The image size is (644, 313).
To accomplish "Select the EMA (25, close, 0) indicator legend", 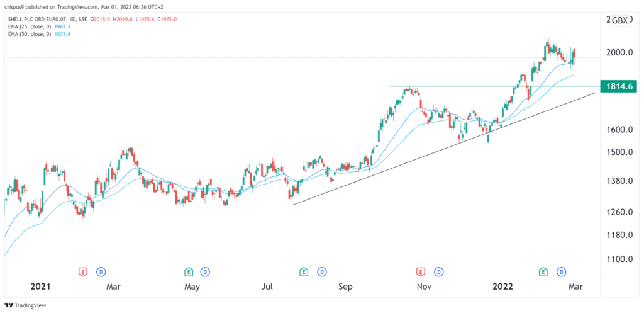I will [x=28, y=26].
